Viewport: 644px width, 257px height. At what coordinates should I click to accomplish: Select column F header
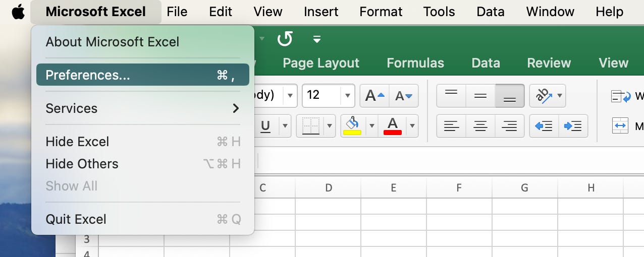click(x=459, y=188)
